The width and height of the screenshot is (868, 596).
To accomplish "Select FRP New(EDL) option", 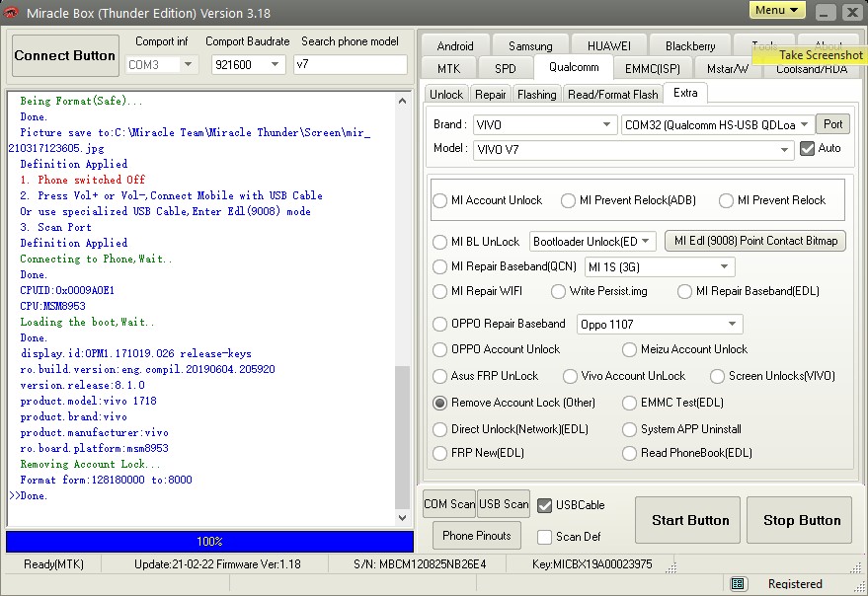I will 440,453.
